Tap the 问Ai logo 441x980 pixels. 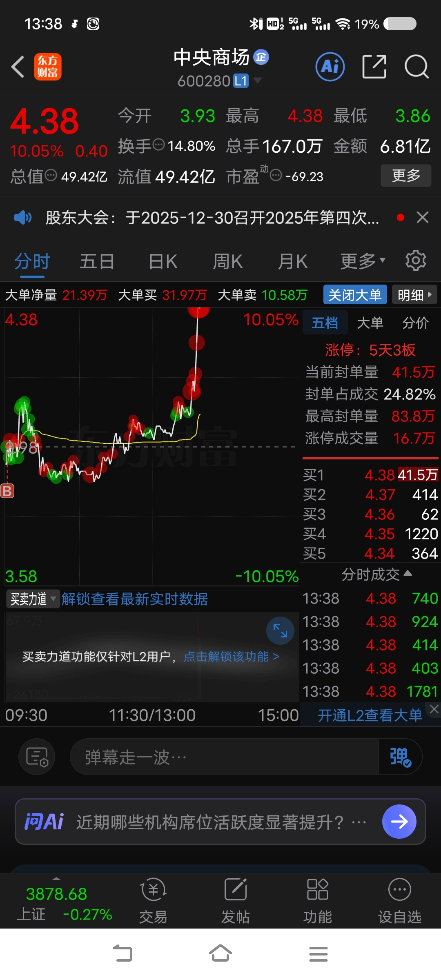[44, 822]
